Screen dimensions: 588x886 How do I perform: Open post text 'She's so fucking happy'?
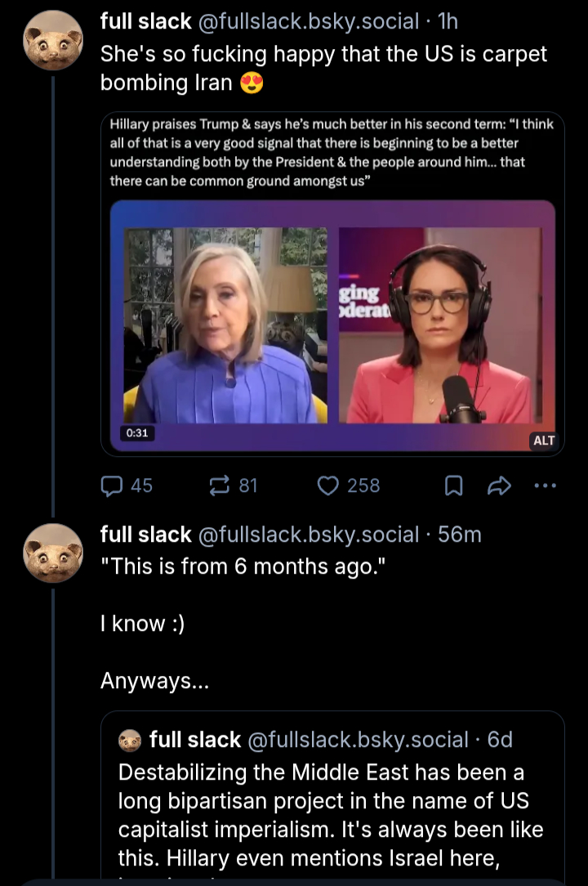pyautogui.click(x=323, y=69)
